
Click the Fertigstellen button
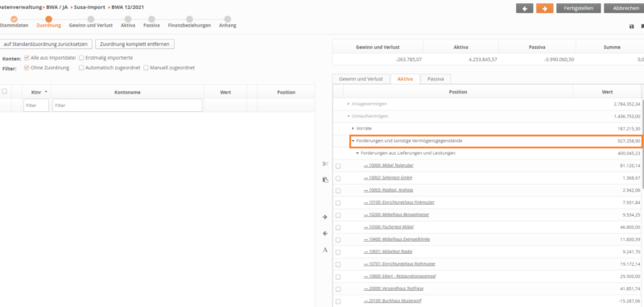point(578,8)
